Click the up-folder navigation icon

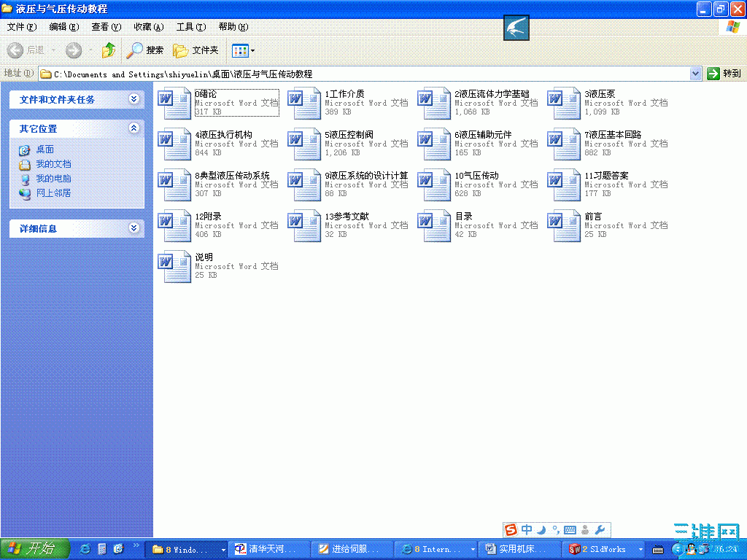click(108, 50)
